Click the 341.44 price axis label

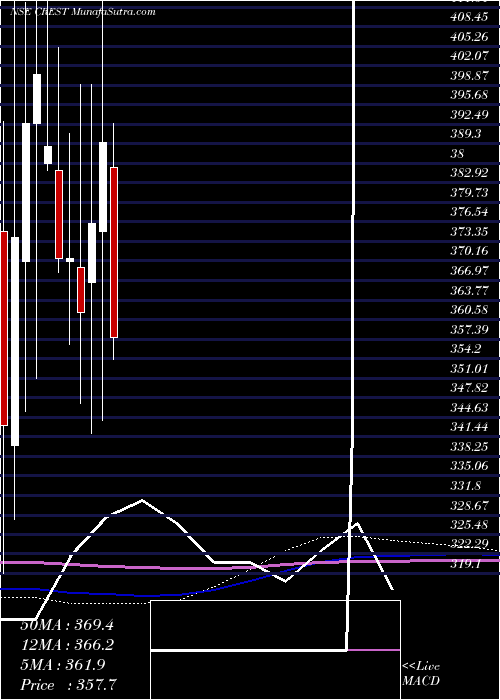tap(469, 426)
